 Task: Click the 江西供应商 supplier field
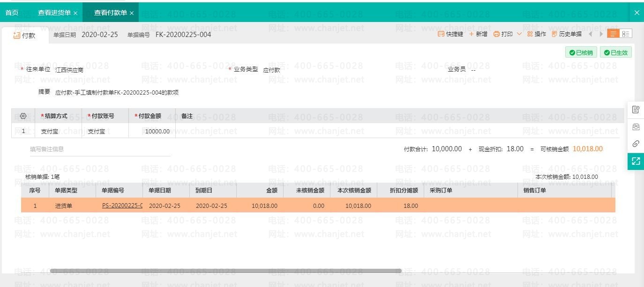coord(69,70)
